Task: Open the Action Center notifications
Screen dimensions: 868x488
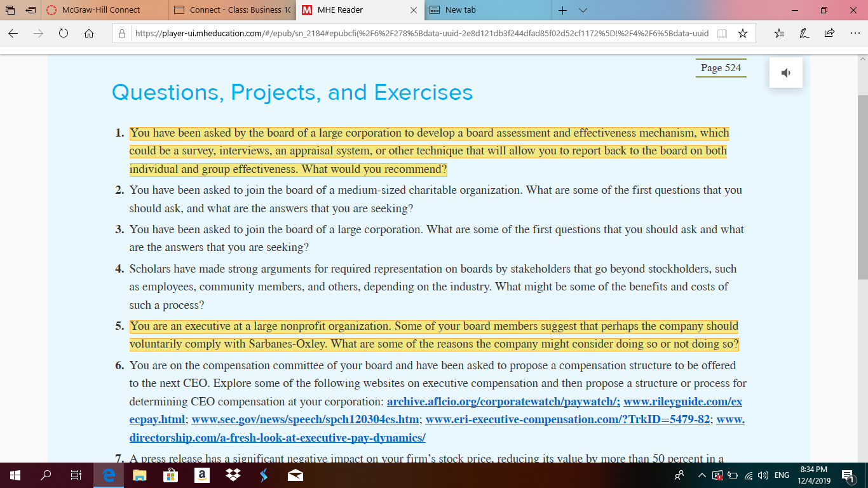Action: pos(848,475)
